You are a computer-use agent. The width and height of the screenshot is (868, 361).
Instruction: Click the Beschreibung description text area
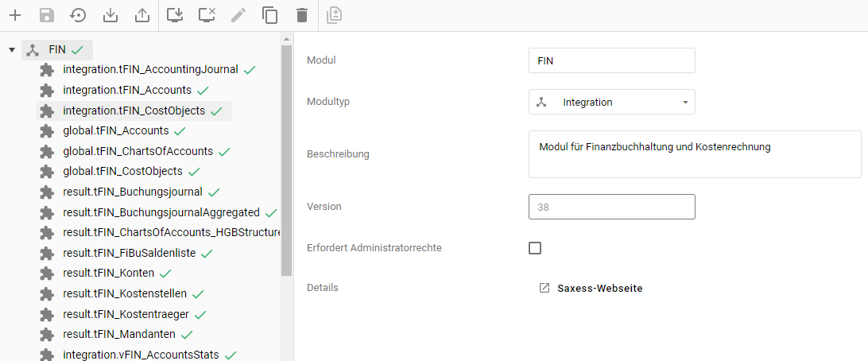pos(694,154)
